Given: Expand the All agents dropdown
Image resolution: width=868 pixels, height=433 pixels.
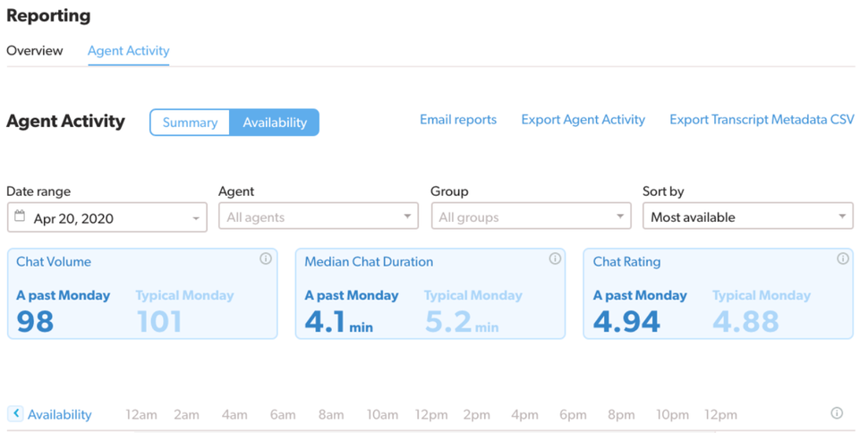Looking at the screenshot, I should [318, 216].
